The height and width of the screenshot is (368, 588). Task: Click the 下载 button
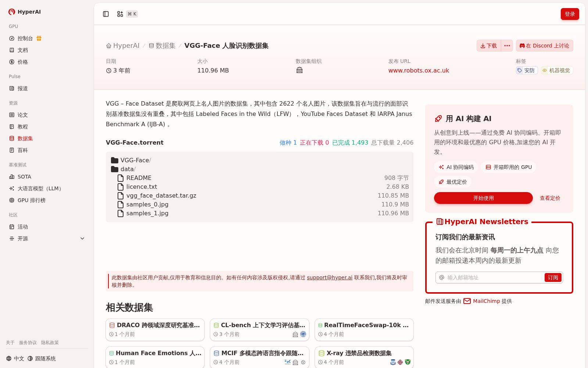489,46
